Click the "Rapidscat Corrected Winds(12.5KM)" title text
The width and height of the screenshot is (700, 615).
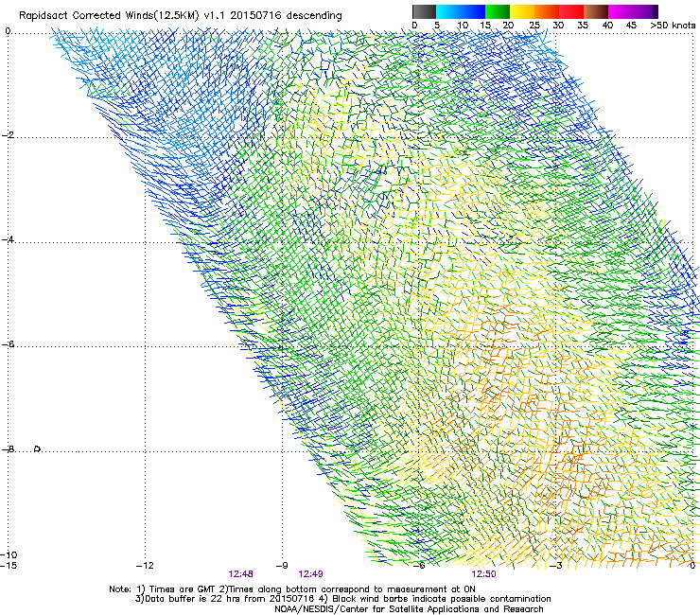(109, 16)
